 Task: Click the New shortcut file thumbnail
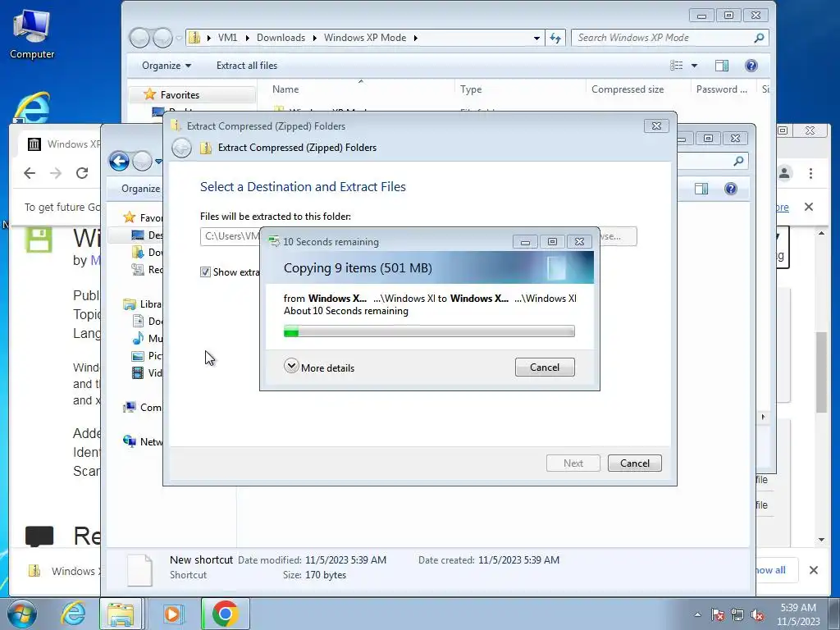click(139, 569)
